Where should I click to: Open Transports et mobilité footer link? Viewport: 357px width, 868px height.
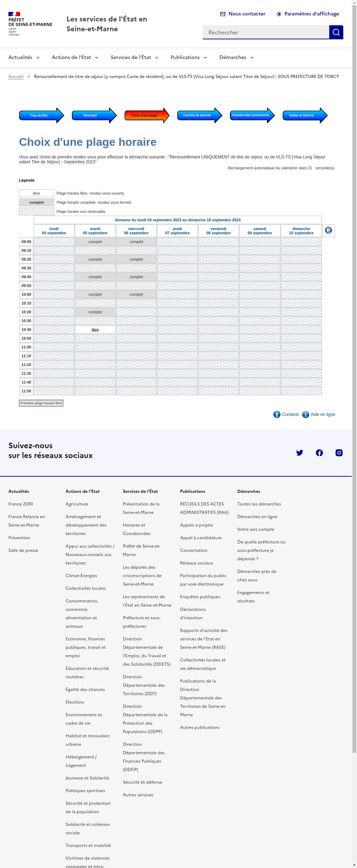tap(88, 846)
